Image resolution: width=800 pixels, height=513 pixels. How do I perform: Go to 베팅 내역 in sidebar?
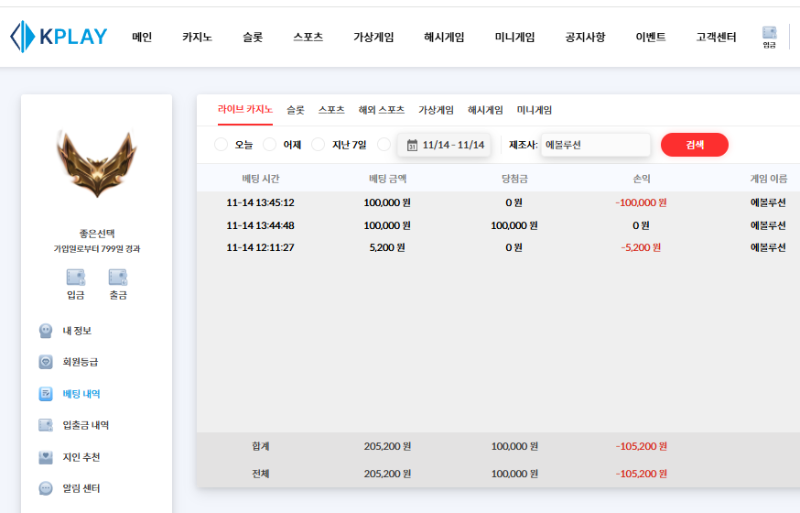tap(81, 394)
